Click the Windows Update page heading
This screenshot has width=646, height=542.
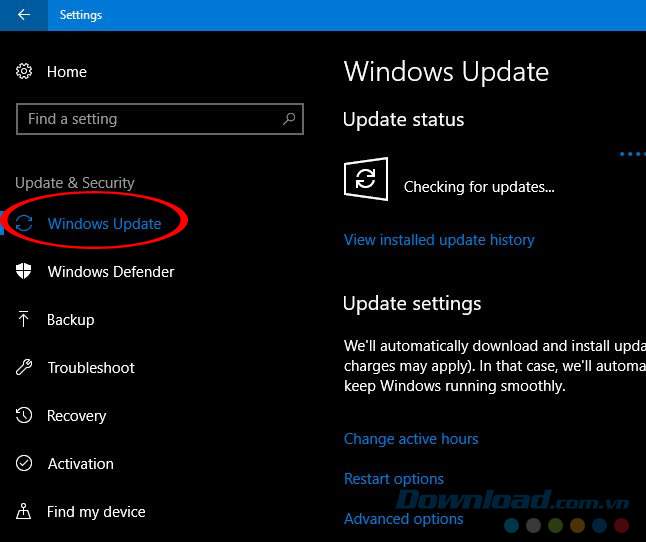tap(446, 72)
